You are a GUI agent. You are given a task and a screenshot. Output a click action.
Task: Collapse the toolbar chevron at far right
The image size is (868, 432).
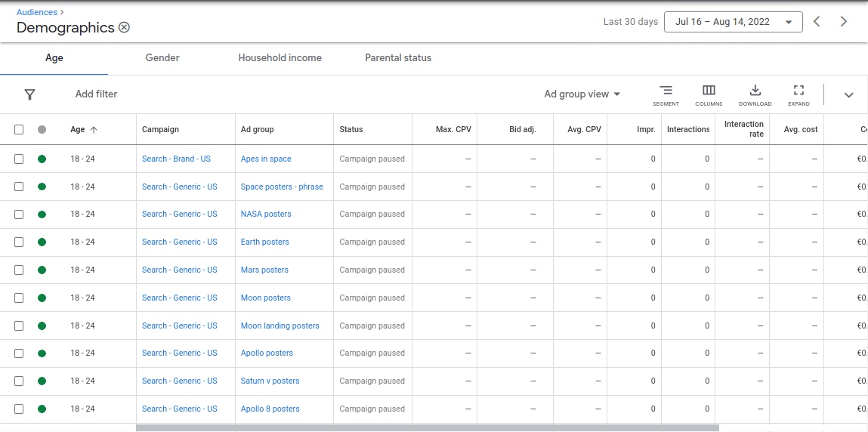pos(848,95)
